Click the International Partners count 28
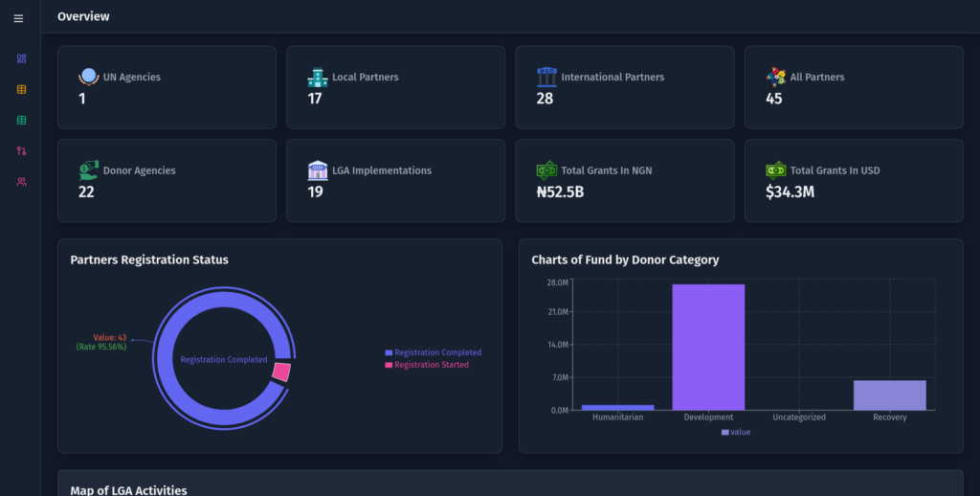This screenshot has height=496, width=980. pyautogui.click(x=545, y=99)
